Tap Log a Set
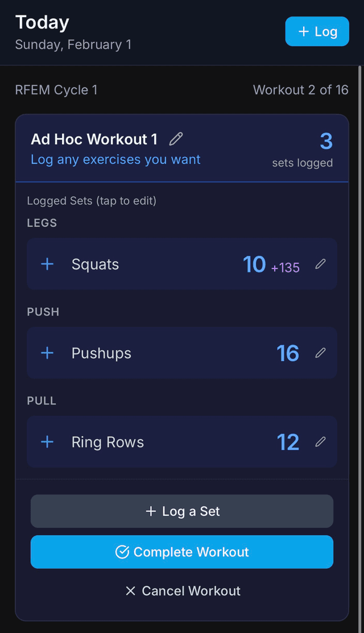The height and width of the screenshot is (633, 364). 181,511
